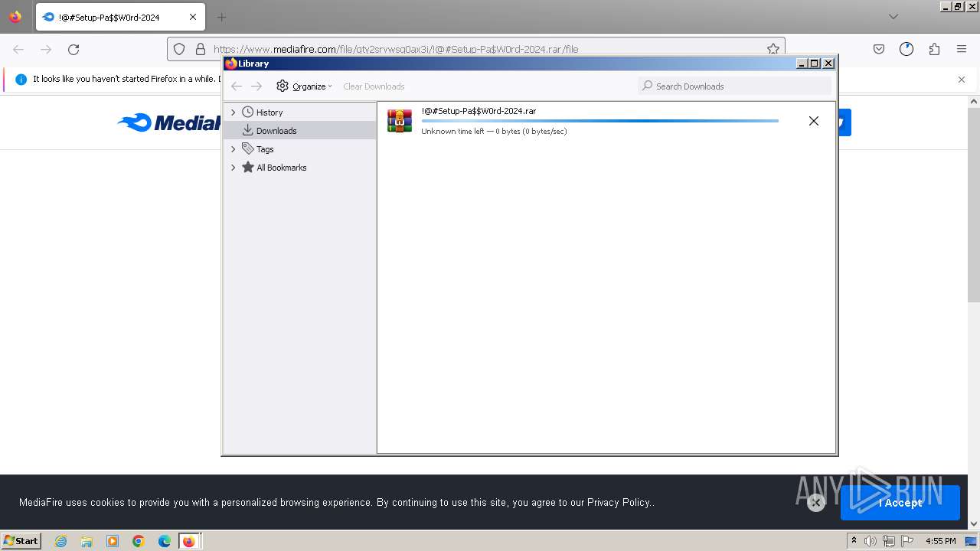Launch Microsoft Edge from taskbar
This screenshot has height=551, width=980.
165,541
